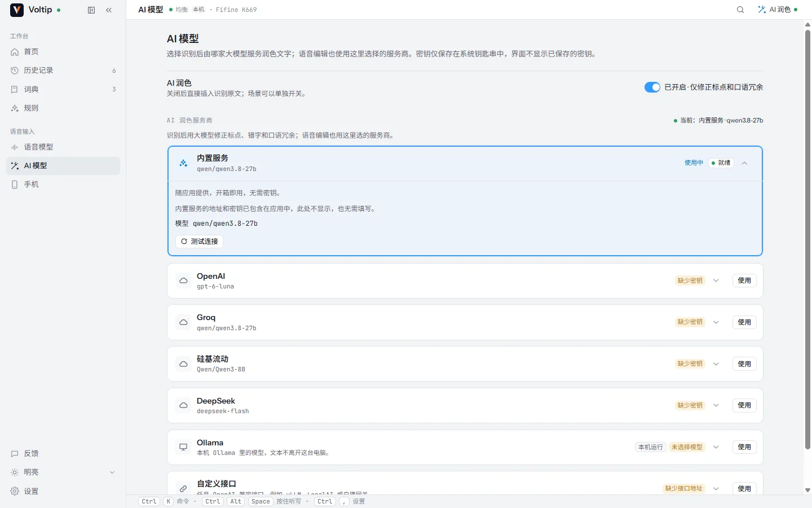
Task: Click 缺少接口地址 badge
Action: pyautogui.click(x=684, y=489)
